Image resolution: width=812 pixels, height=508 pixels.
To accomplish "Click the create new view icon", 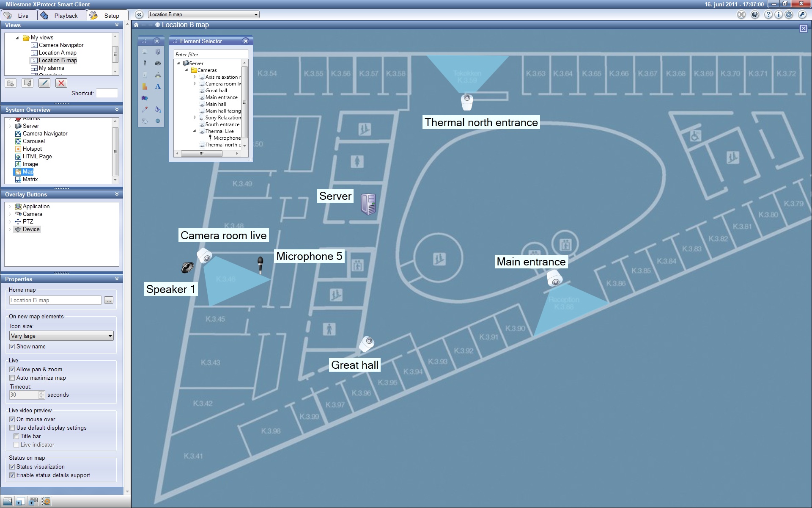I will click(27, 83).
